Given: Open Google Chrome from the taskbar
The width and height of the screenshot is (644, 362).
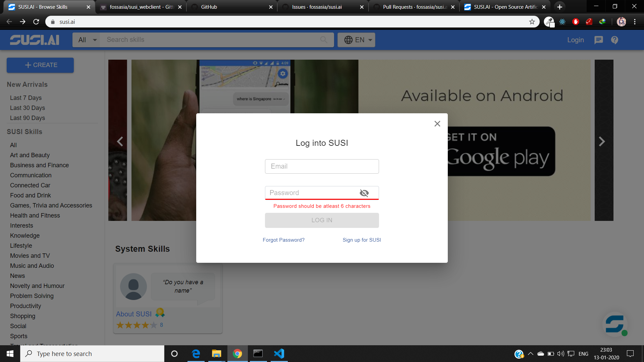Looking at the screenshot, I should pos(237,354).
